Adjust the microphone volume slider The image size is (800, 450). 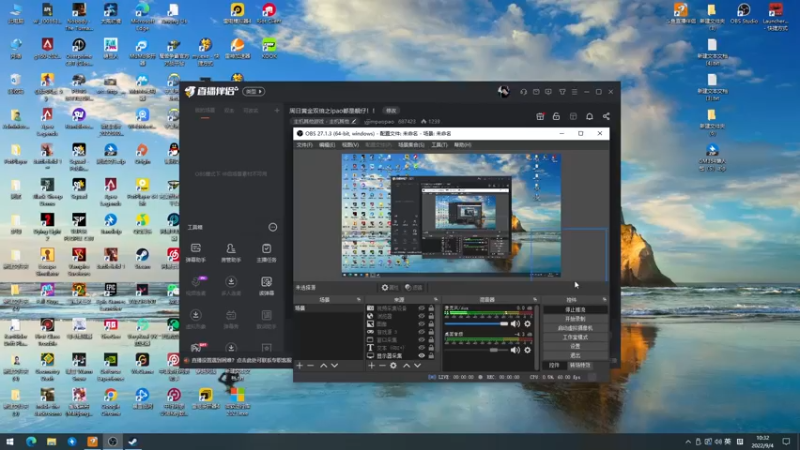pyautogui.click(x=477, y=324)
